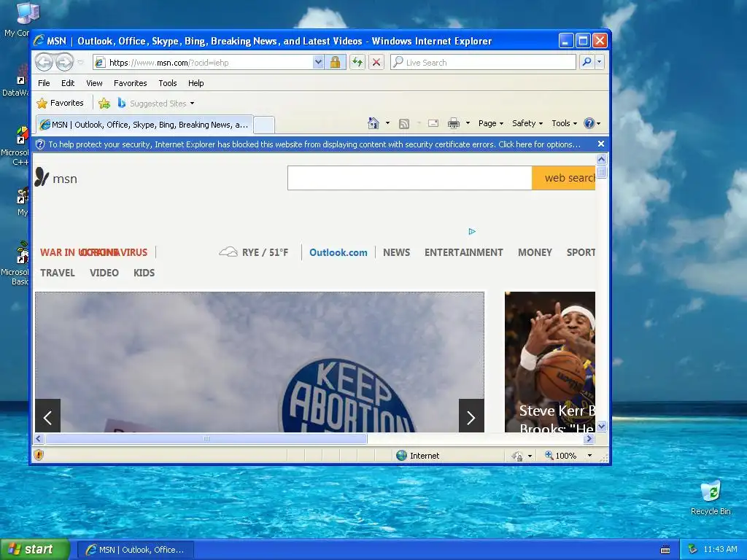Screen dimensions: 747x560
Task: Click the vertical scrollbar down arrow
Action: click(601, 427)
